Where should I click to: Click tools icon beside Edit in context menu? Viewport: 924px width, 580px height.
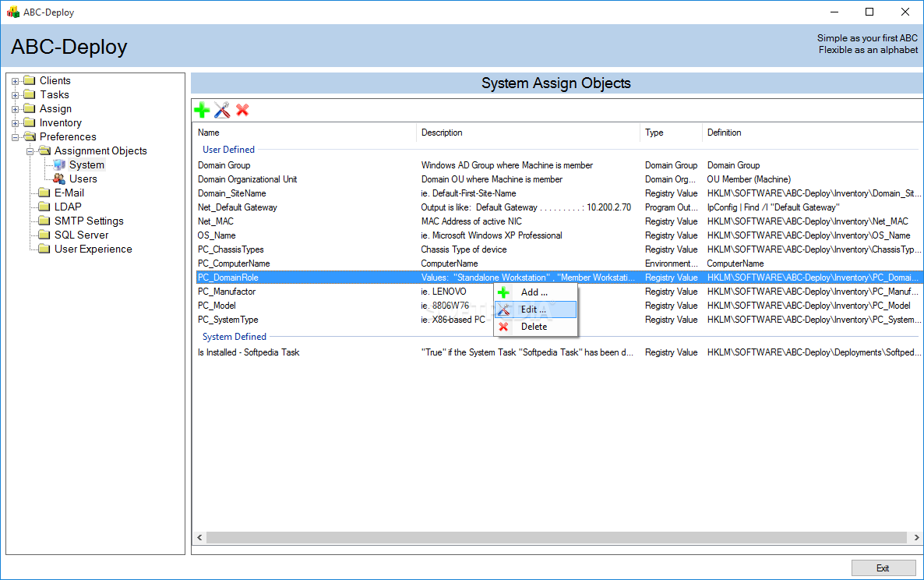coord(503,309)
